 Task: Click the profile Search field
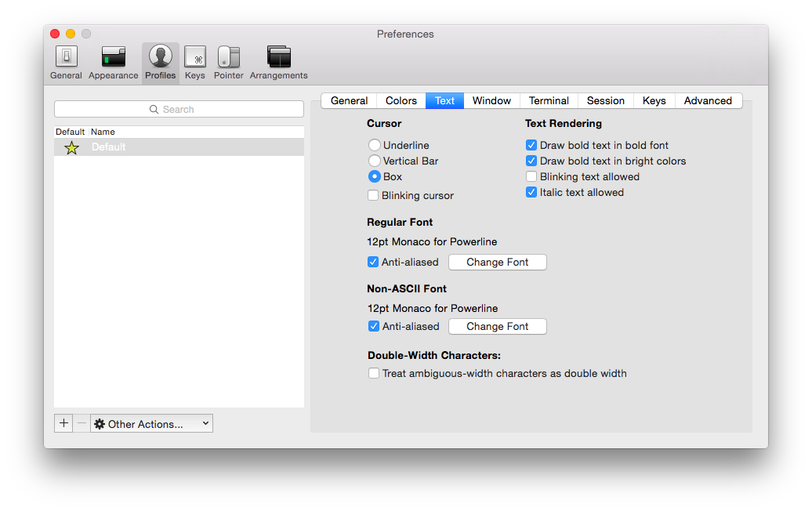point(179,109)
